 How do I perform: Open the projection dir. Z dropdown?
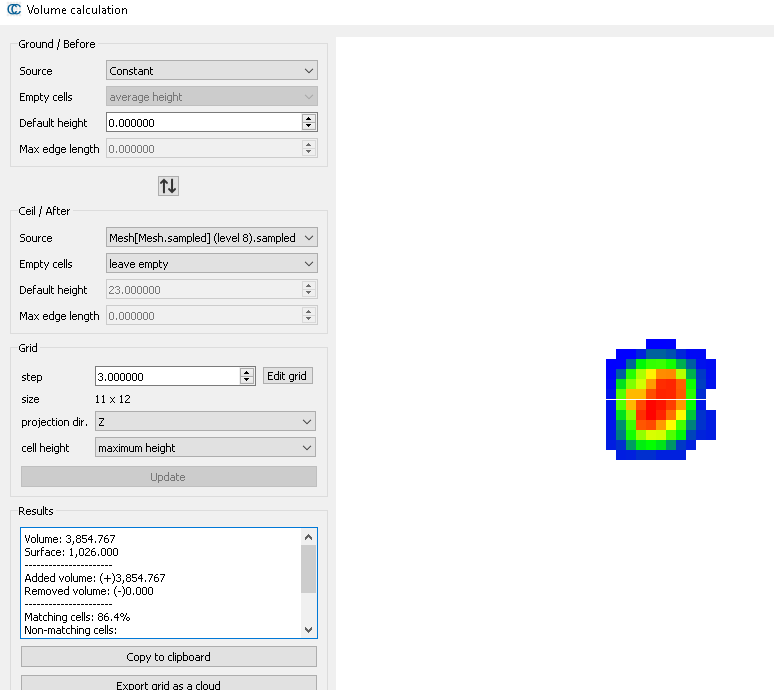[x=205, y=422]
